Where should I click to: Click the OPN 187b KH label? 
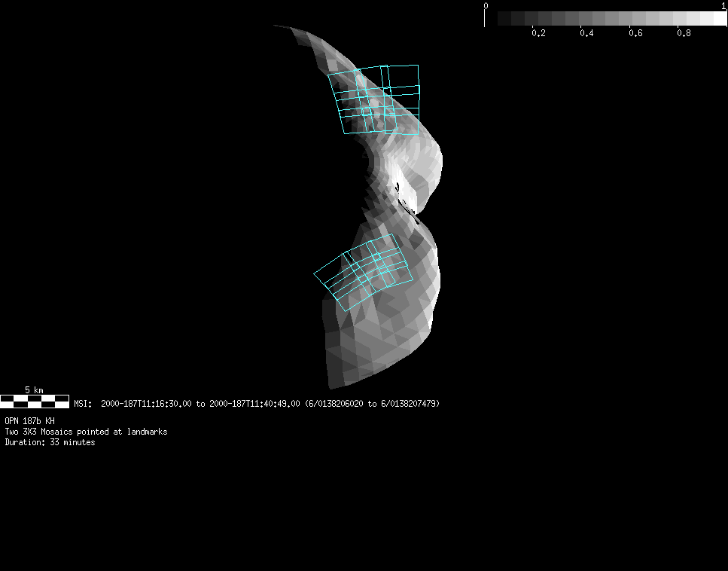click(x=29, y=421)
